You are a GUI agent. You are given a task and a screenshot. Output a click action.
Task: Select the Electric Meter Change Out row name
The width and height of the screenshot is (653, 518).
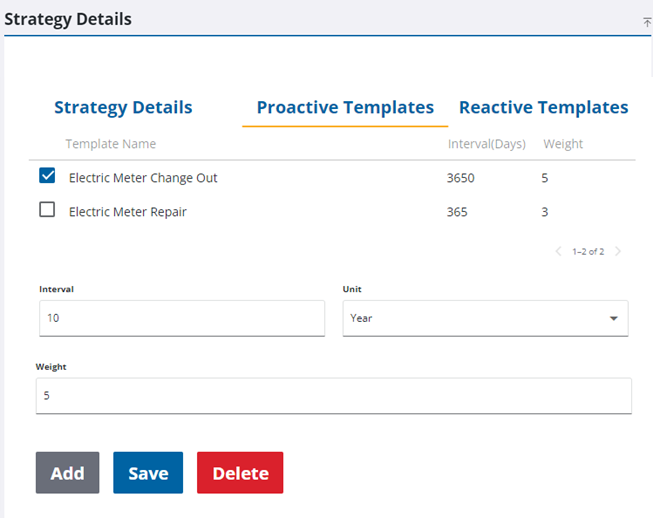coord(143,178)
